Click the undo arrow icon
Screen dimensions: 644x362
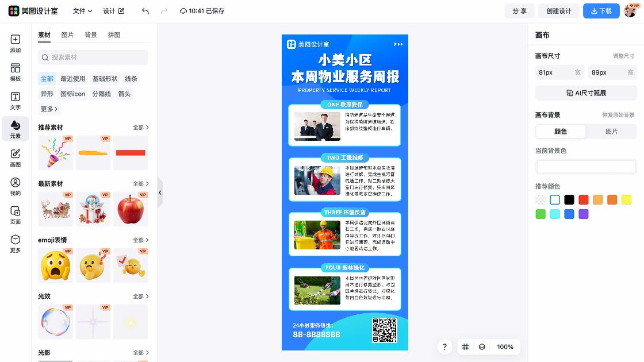[x=145, y=11]
